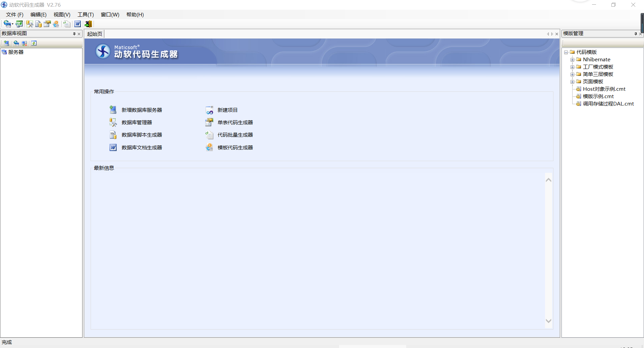Select the Nhibernate folder label
The height and width of the screenshot is (348, 644).
pyautogui.click(x=596, y=59)
